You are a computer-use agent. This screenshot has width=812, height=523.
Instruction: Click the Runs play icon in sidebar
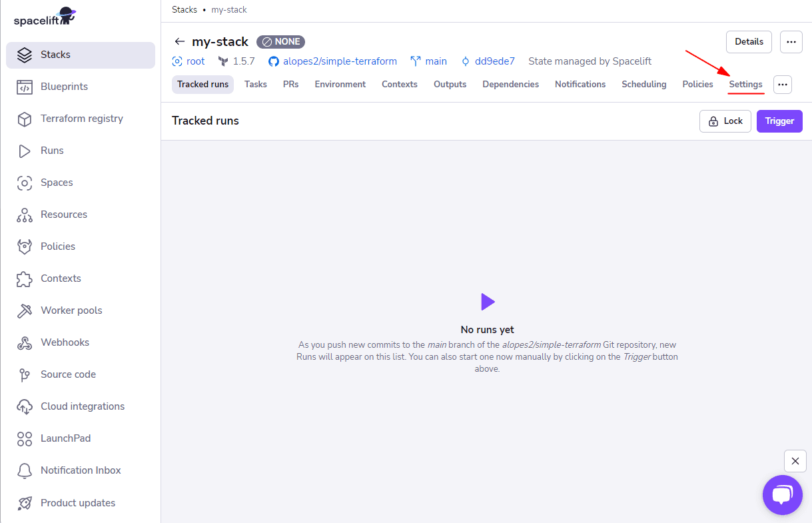(x=25, y=151)
